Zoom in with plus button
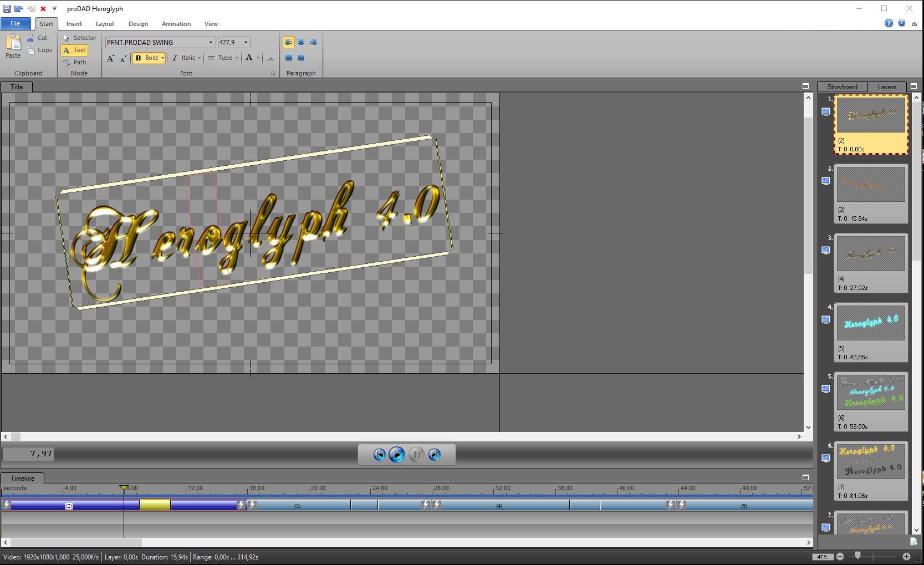The width and height of the screenshot is (924, 565). click(906, 557)
